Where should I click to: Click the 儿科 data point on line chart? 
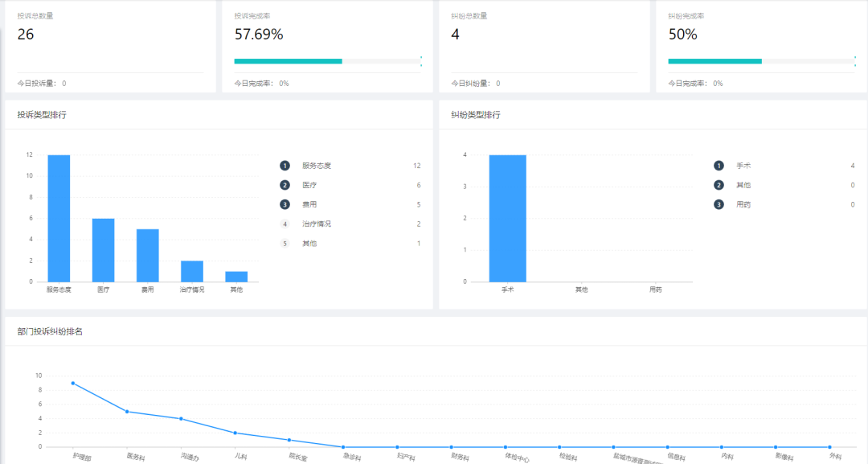[x=235, y=433]
